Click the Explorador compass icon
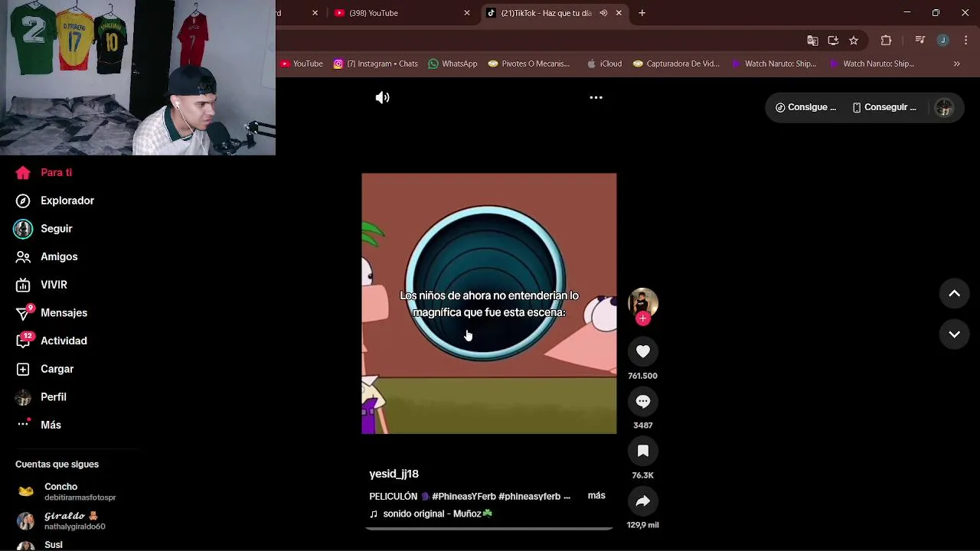Viewport: 980px width, 551px height. click(24, 201)
